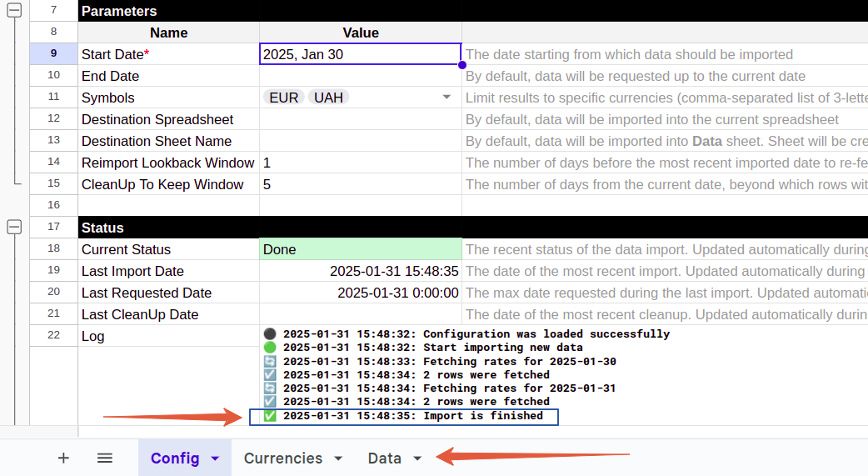Click the End Date description text
Viewport: 868px width, 476px height.
[x=635, y=76]
